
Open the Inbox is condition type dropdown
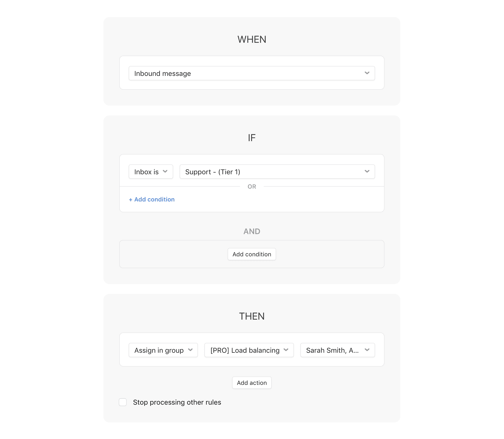(151, 172)
